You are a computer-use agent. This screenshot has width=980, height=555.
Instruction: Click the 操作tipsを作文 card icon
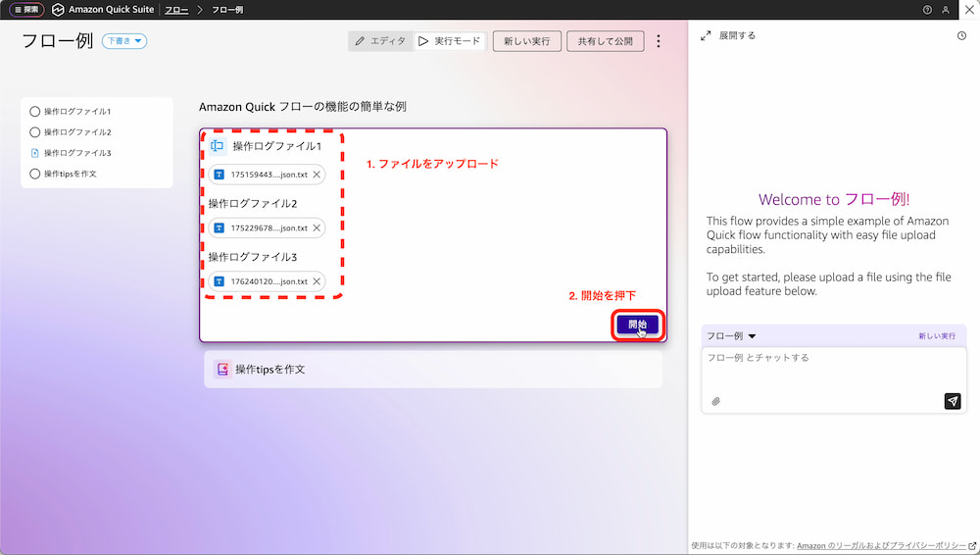click(222, 369)
